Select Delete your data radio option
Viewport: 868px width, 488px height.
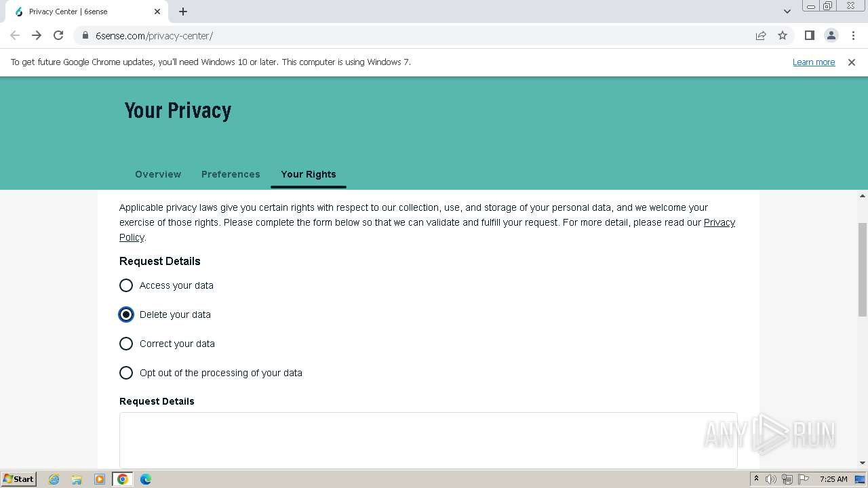126,314
